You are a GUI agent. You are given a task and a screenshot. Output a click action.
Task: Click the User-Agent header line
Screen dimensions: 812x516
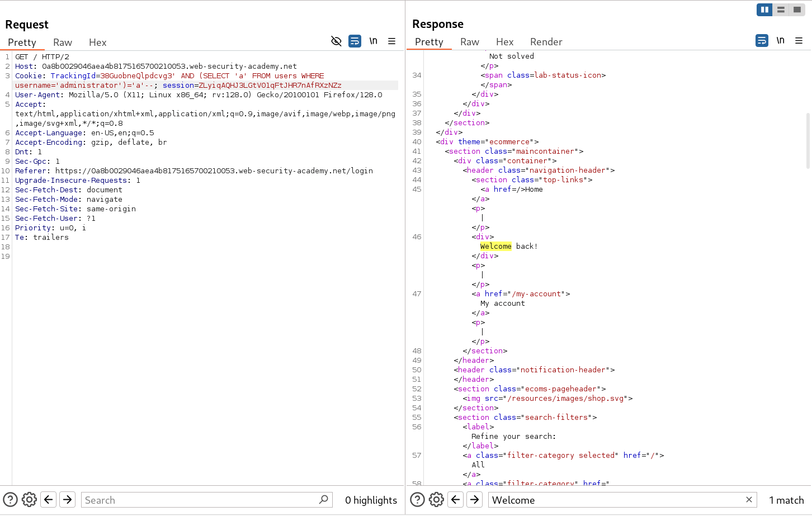(199, 95)
